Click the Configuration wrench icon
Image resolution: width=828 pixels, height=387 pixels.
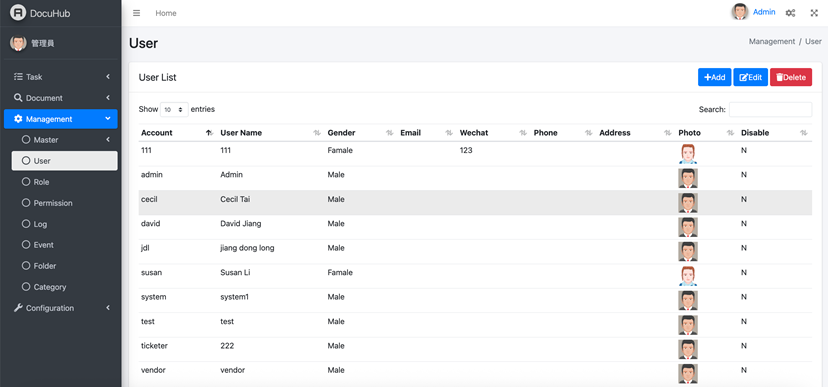[18, 308]
